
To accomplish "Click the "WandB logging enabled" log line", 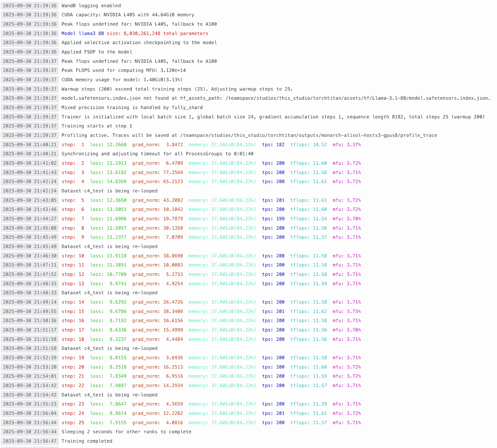I will [x=91, y=6].
